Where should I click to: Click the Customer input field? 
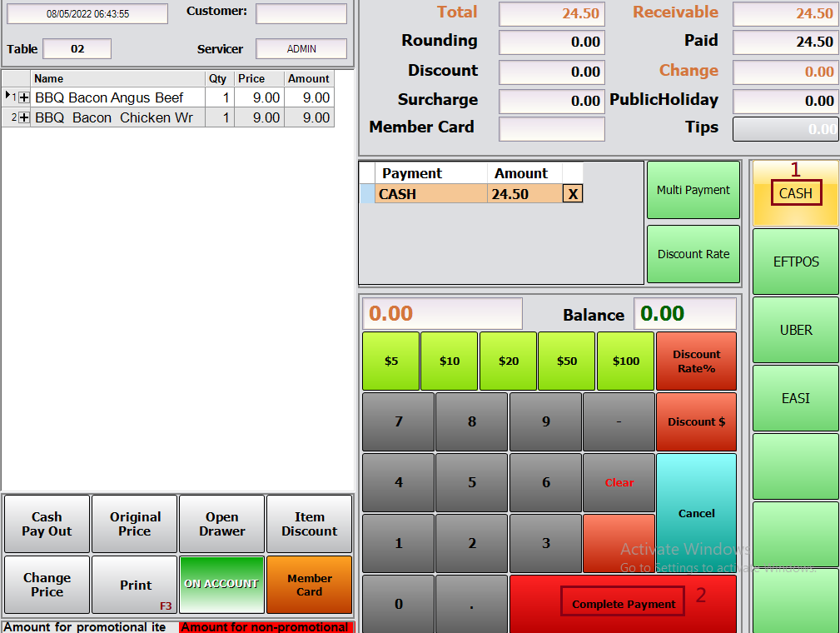tap(301, 13)
